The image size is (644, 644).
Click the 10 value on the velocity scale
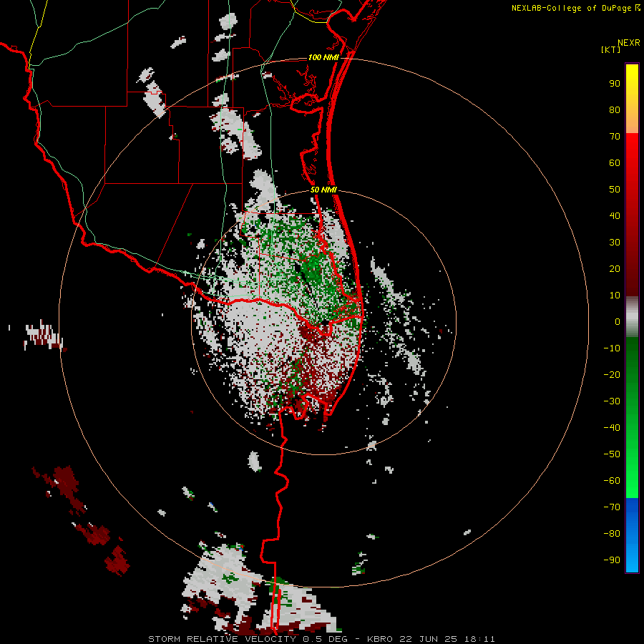click(x=615, y=296)
